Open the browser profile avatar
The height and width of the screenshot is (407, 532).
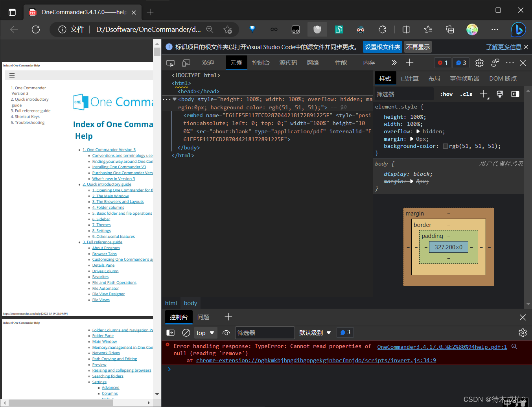472,29
